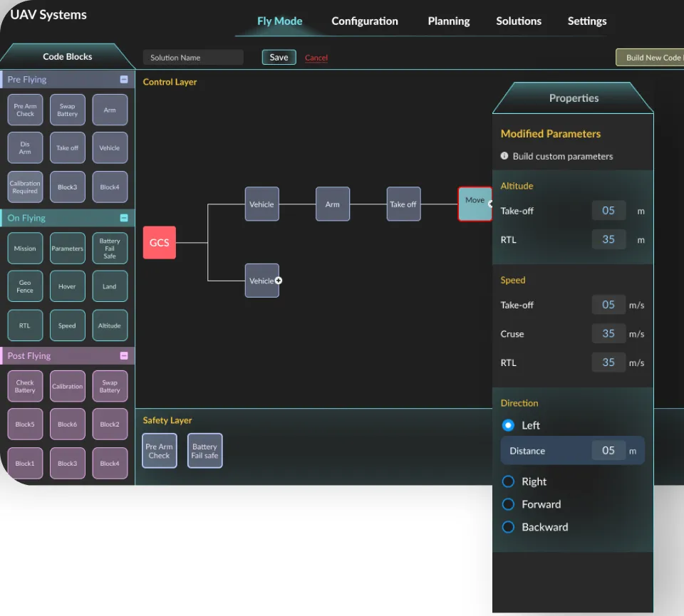Collapse the On Flying section
Image resolution: width=684 pixels, height=616 pixels.
124,217
